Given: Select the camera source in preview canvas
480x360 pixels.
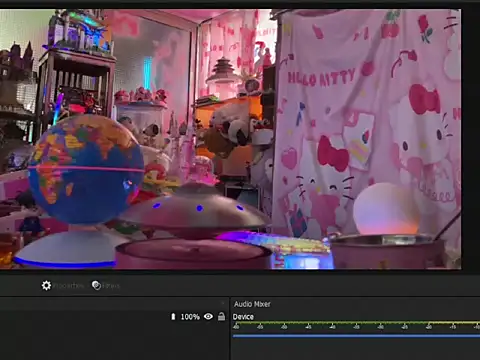Looking at the screenshot, I should [230, 139].
